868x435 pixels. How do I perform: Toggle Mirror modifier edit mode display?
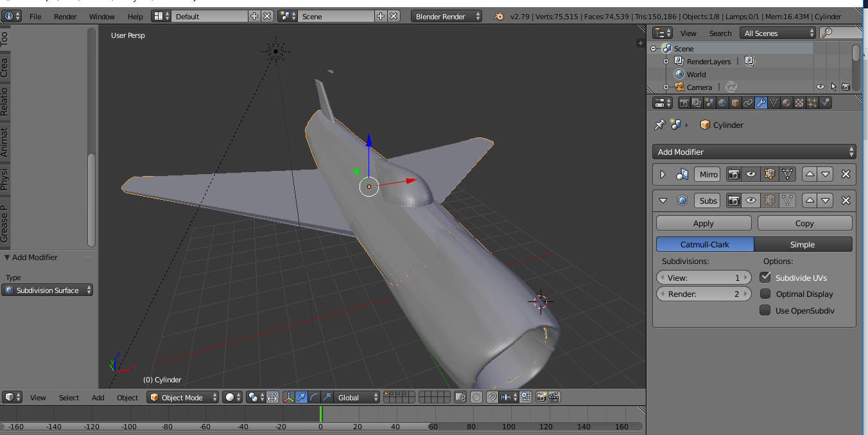point(768,174)
